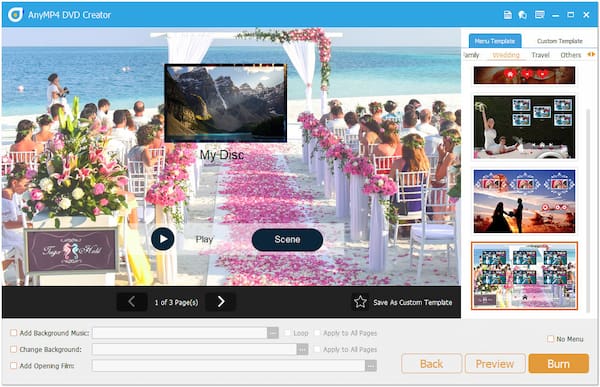
Task: Toggle the Change Background checkbox
Action: (13, 349)
